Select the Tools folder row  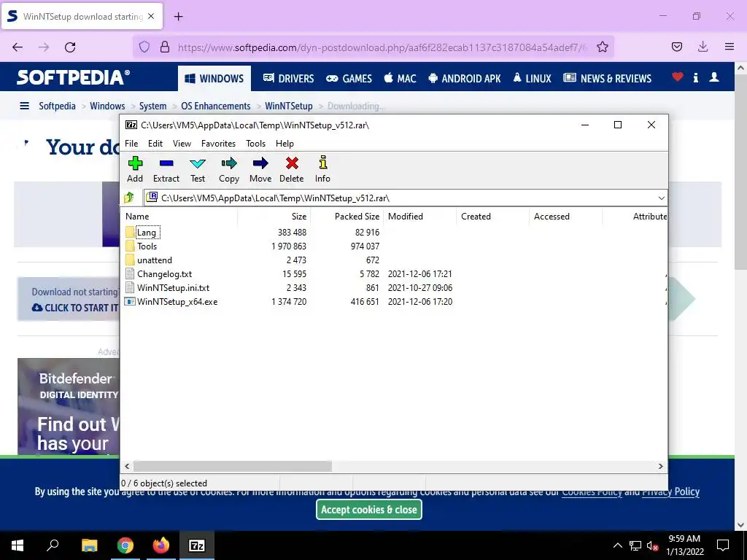pos(147,246)
